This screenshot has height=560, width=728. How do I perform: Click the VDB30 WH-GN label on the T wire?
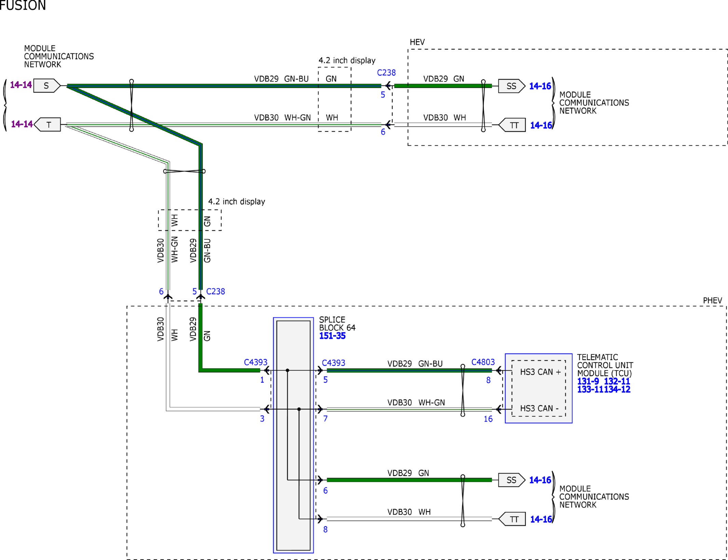point(282,118)
